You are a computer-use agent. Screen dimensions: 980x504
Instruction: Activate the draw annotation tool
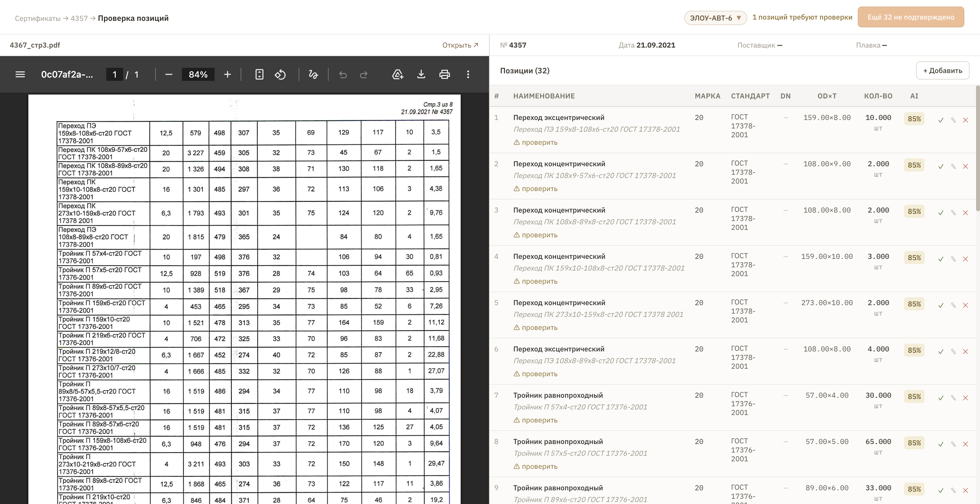click(313, 74)
